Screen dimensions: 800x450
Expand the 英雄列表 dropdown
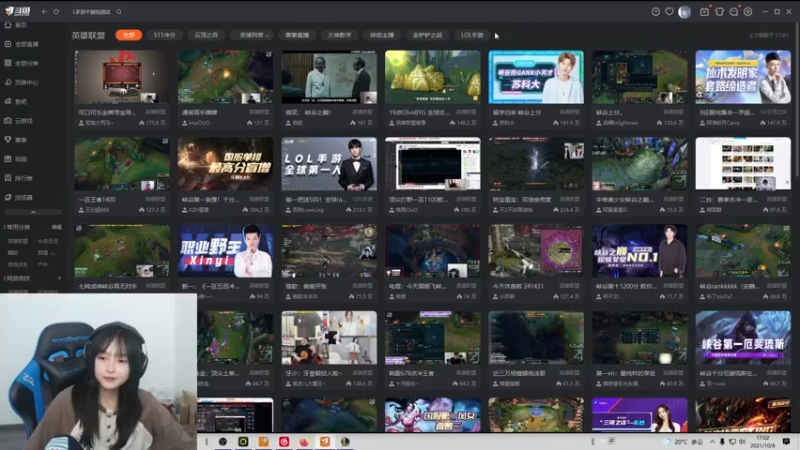(254, 35)
